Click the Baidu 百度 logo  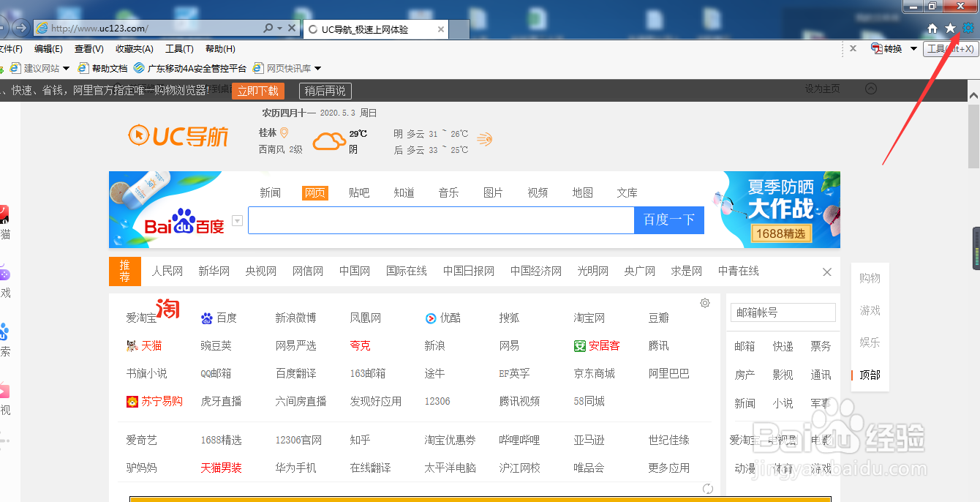pyautogui.click(x=184, y=222)
